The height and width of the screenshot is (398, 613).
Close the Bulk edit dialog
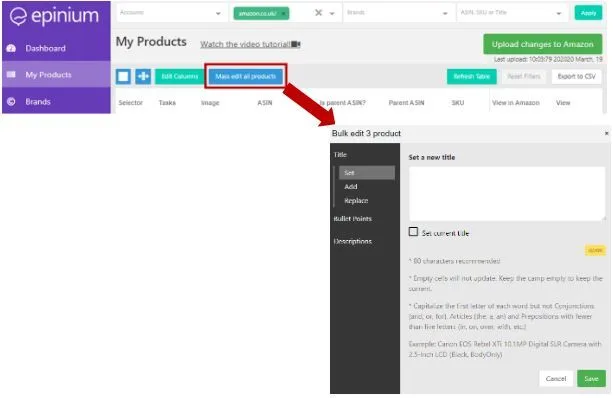[606, 133]
